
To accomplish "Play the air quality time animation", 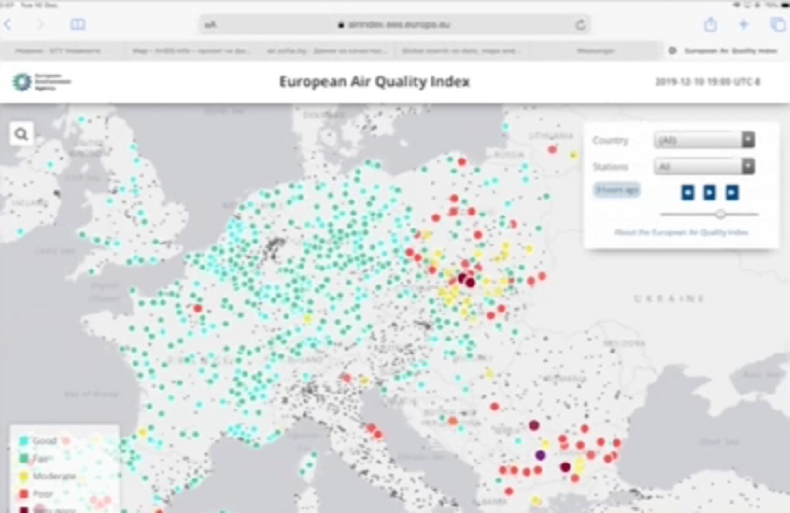I will pos(710,192).
